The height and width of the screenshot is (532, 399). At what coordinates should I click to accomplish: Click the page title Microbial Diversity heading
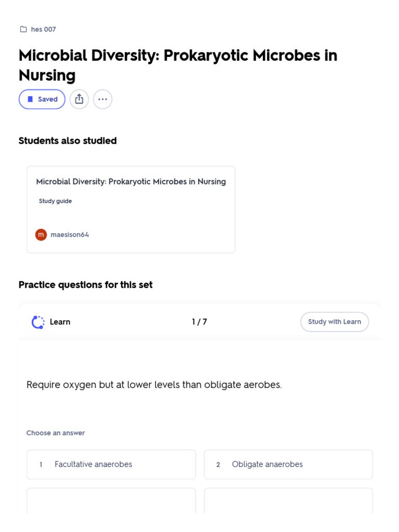[x=178, y=65]
